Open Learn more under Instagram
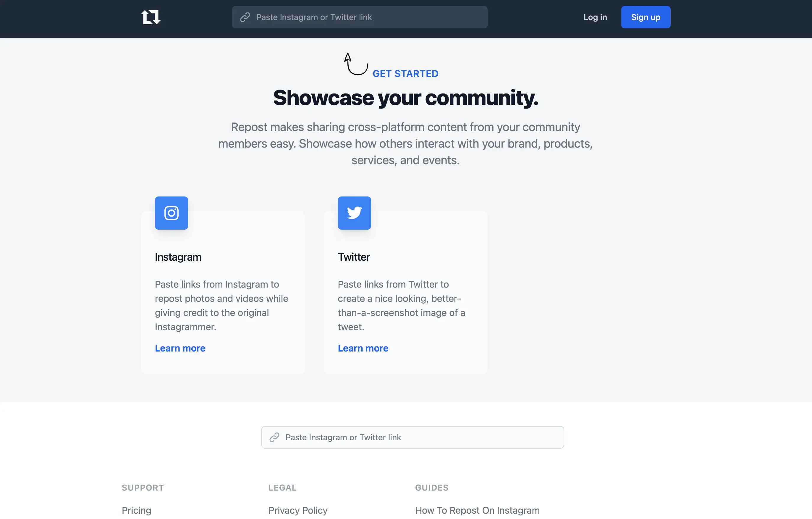This screenshot has height=519, width=812. 180,348
